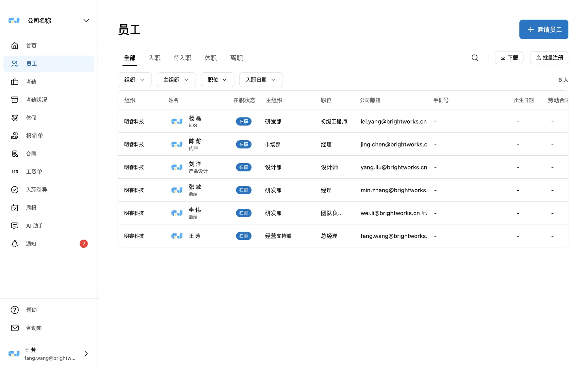Open 考勤状况 archive icon
This screenshot has height=368, width=588.
pyautogui.click(x=15, y=100)
